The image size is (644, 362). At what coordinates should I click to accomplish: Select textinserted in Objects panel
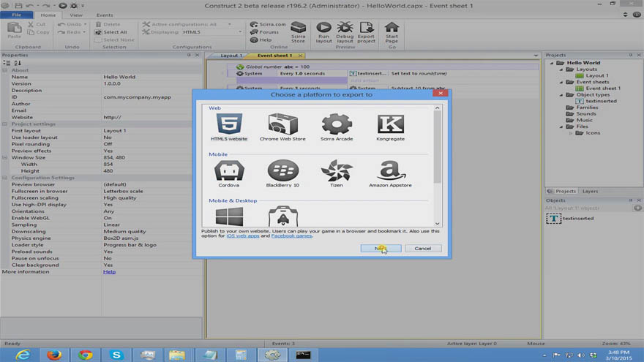tap(570, 219)
